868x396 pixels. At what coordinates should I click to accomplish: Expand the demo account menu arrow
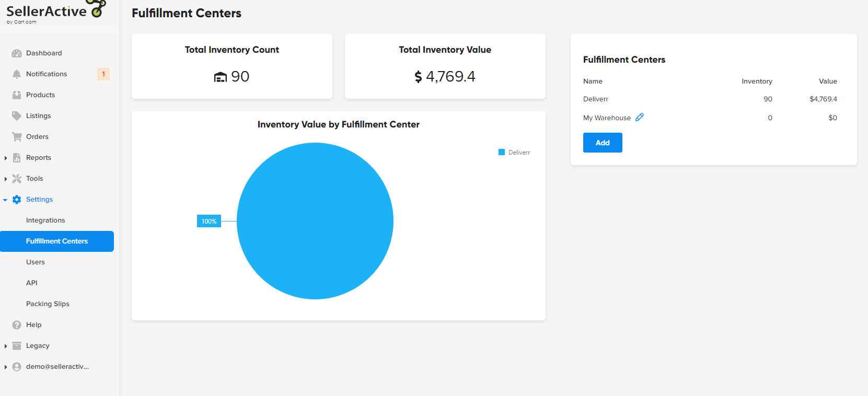6,367
